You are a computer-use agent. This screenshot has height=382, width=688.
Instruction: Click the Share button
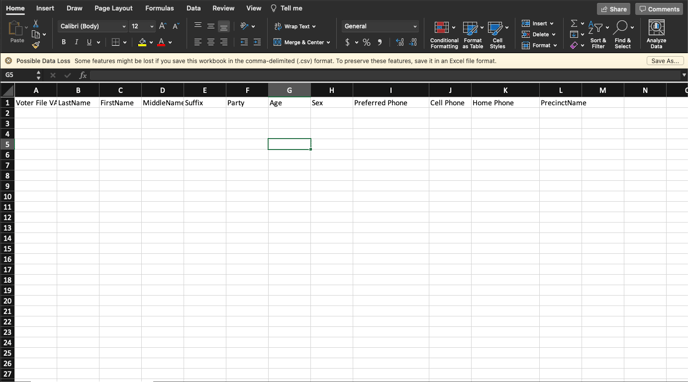(x=613, y=9)
